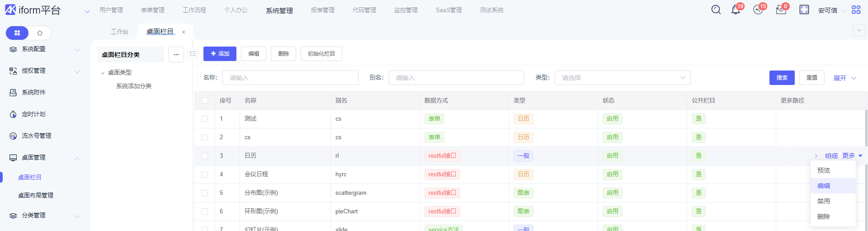This screenshot has height=231, width=868.
Task: Open the 类型 dropdown filter
Action: (622, 78)
